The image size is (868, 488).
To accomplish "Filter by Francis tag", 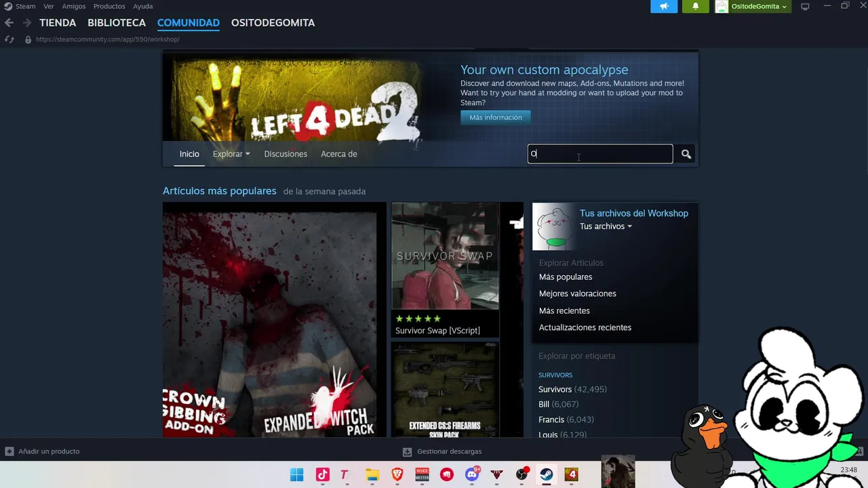I will (566, 420).
